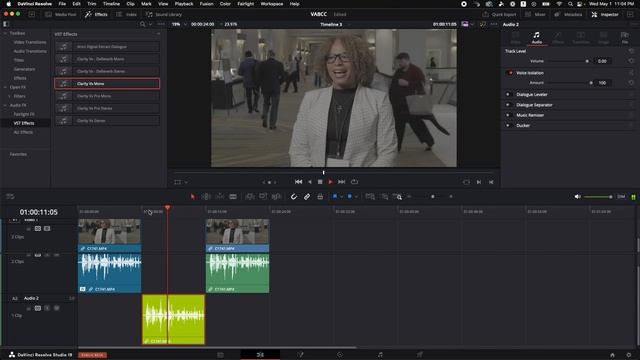Enable the Dialogue Separator switch
This screenshot has width=640, height=360.
508,105
